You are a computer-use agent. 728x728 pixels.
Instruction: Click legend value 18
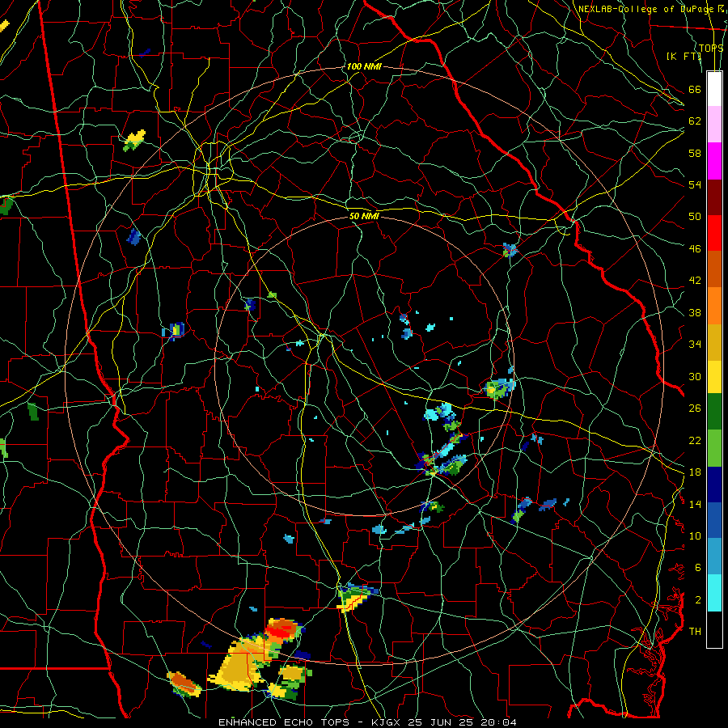695,472
